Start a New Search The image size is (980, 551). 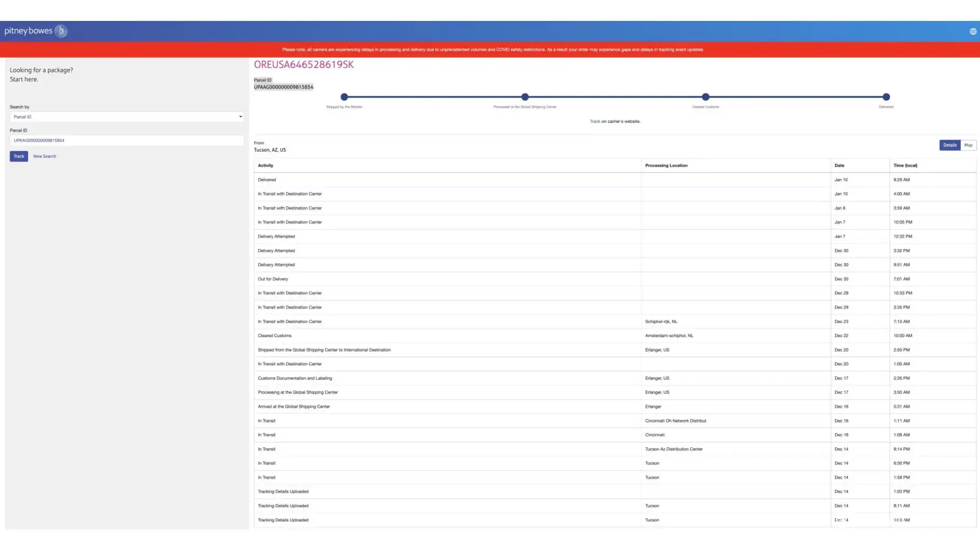45,156
